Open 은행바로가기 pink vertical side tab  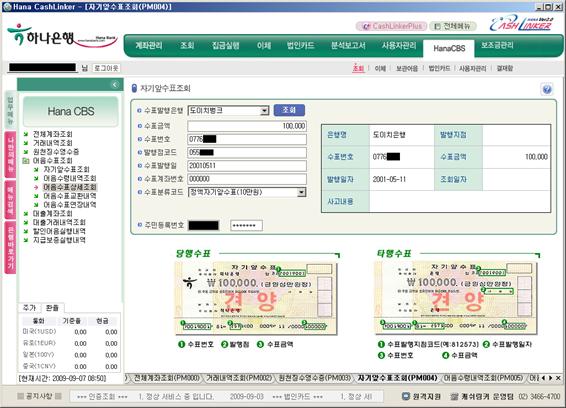pyautogui.click(x=10, y=247)
